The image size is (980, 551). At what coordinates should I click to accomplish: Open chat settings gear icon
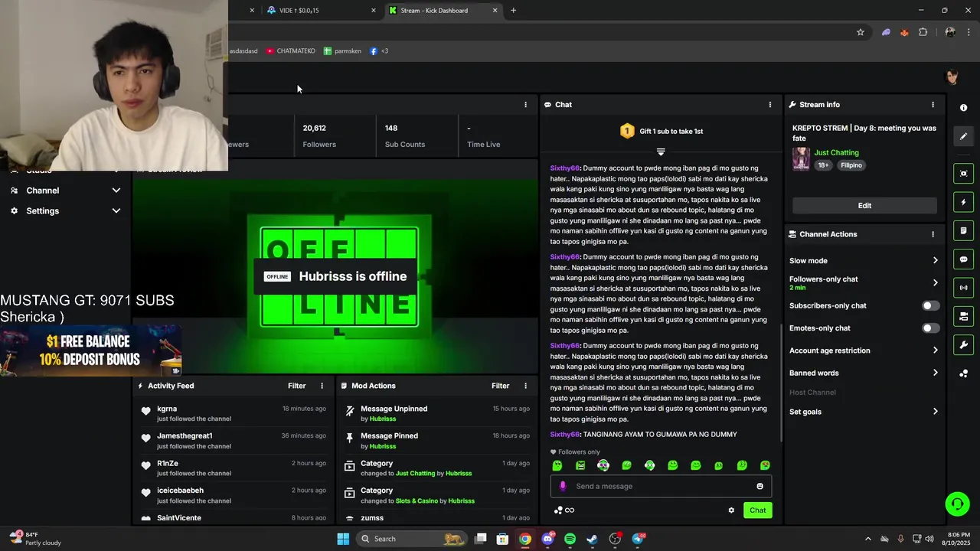731,510
